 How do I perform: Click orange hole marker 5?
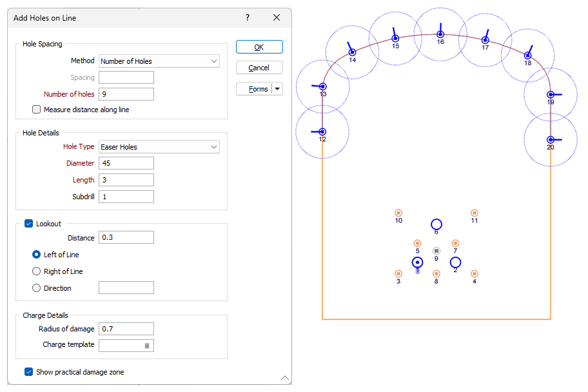(x=417, y=244)
